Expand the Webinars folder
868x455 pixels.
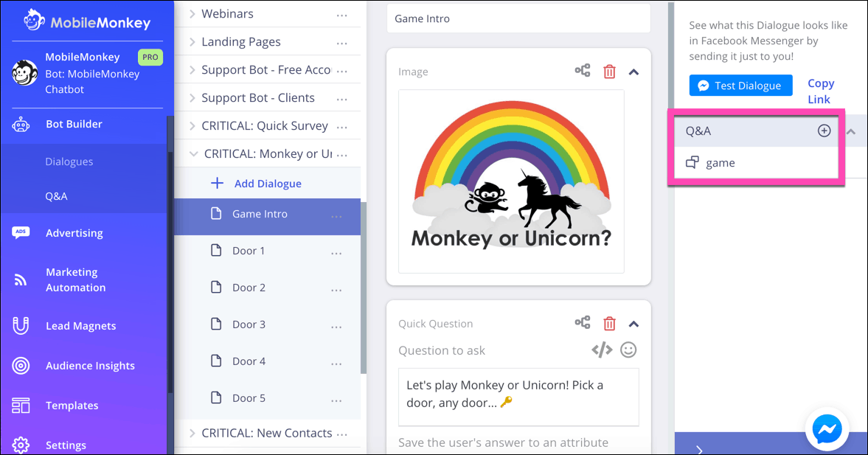192,14
